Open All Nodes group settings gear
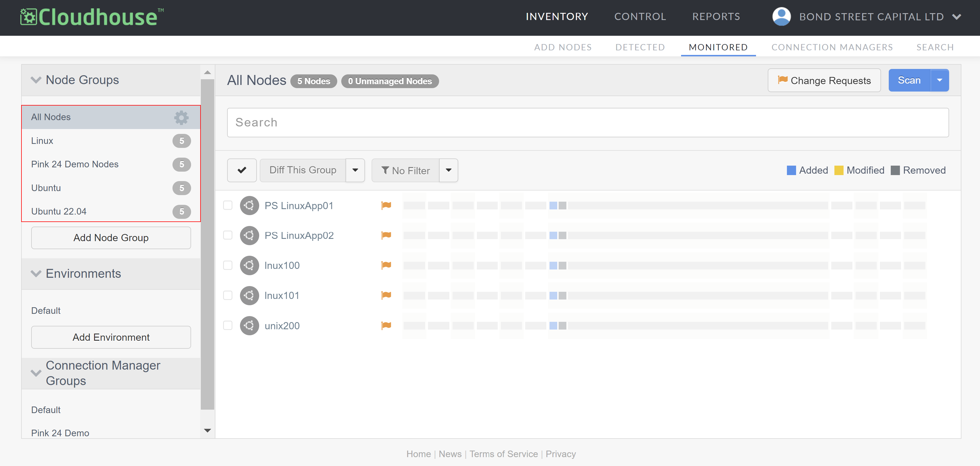This screenshot has height=466, width=980. (x=181, y=118)
